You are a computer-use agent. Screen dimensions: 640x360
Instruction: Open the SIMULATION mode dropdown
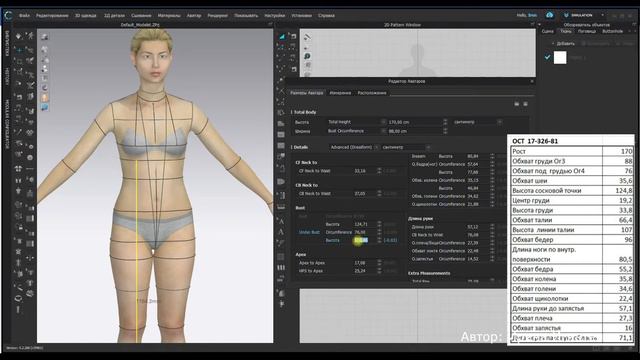point(584,15)
